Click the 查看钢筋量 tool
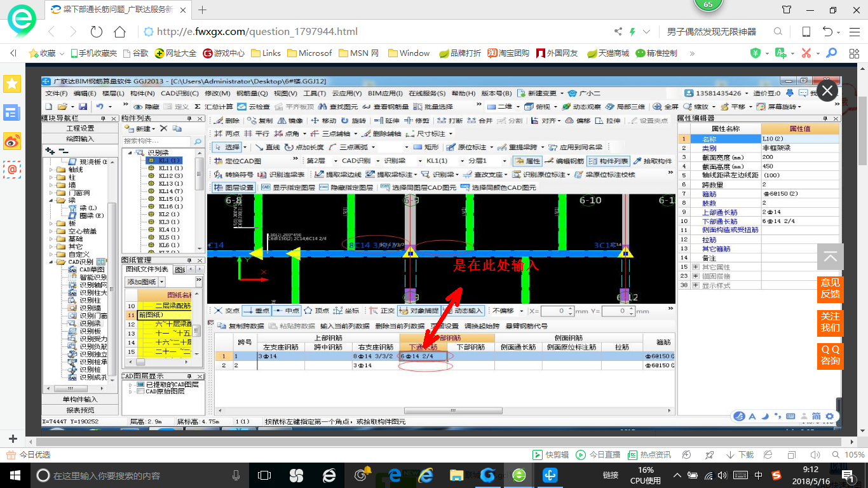 tap(387, 107)
